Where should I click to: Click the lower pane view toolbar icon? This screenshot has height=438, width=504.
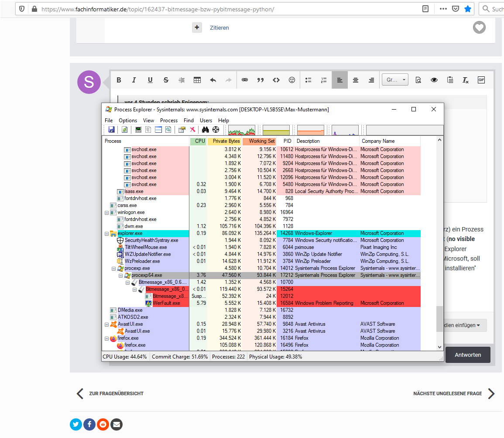(158, 130)
